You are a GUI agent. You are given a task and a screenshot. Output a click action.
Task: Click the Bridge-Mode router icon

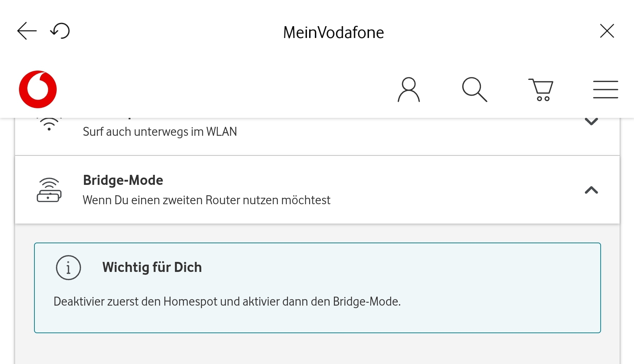pos(49,190)
